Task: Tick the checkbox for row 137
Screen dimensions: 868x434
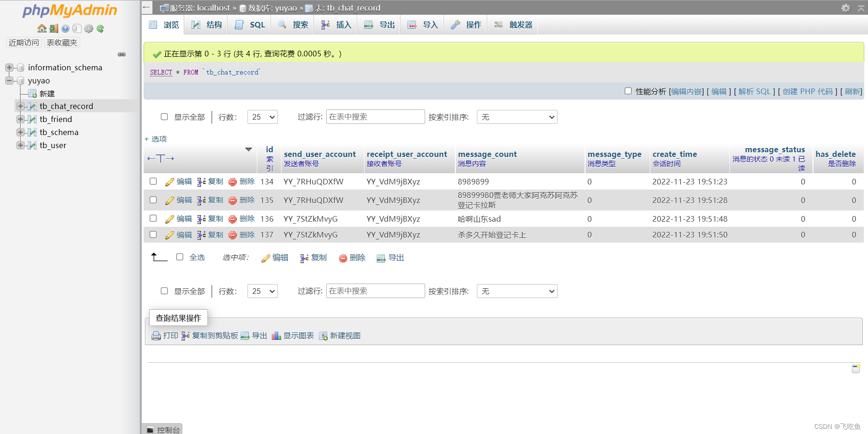Action: pyautogui.click(x=153, y=234)
